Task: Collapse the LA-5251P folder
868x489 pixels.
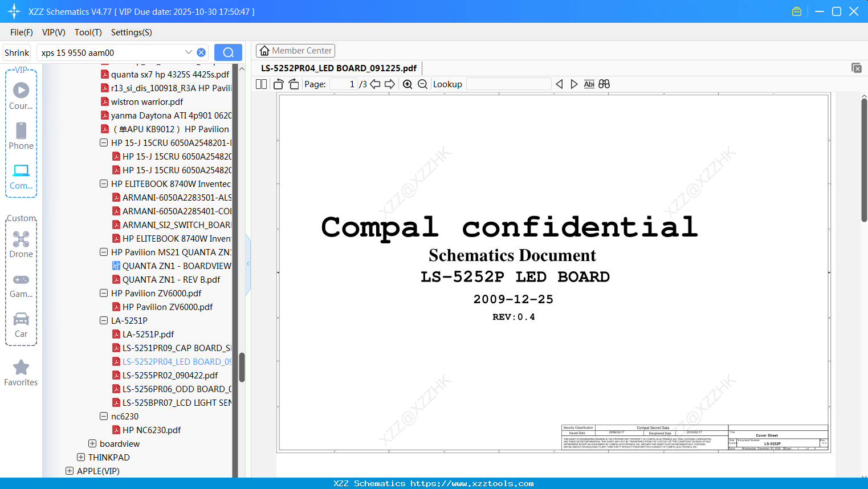Action: pyautogui.click(x=104, y=320)
